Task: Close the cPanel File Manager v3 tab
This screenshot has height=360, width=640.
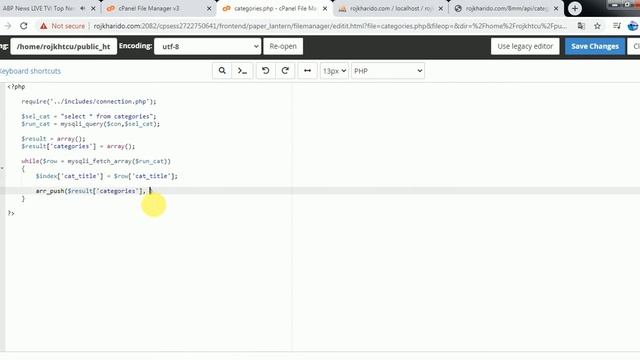Action: pos(209,8)
